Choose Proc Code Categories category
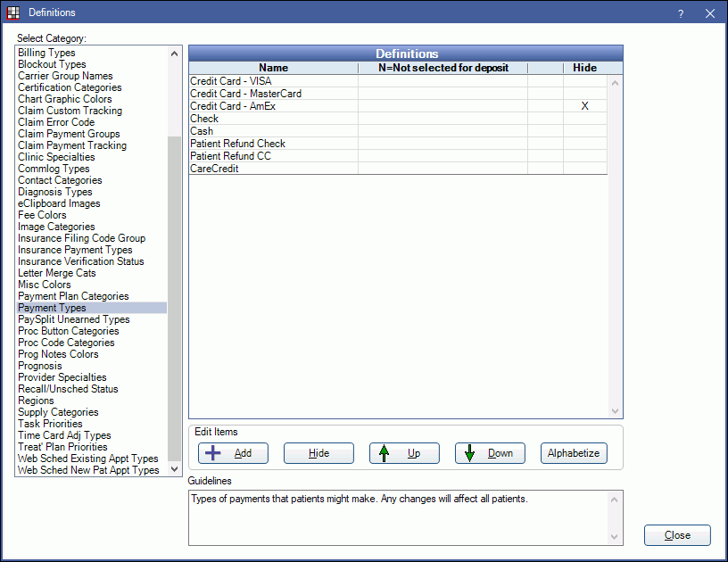The width and height of the screenshot is (728, 562). [x=92, y=343]
